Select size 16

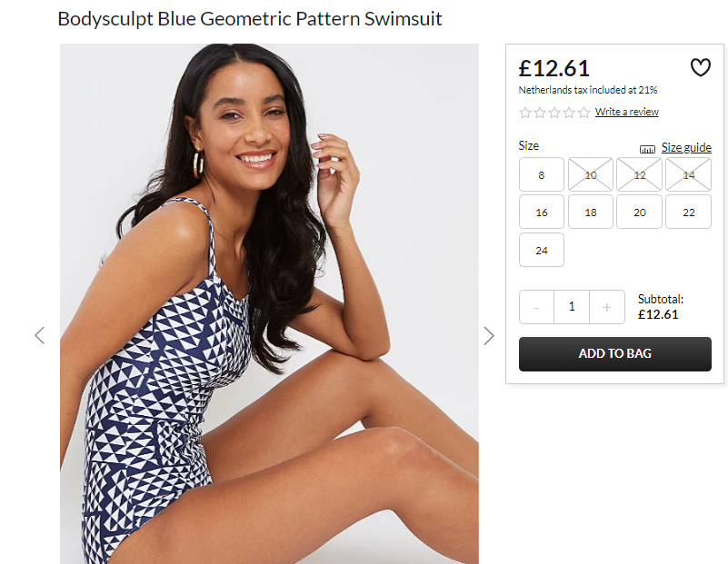542,212
